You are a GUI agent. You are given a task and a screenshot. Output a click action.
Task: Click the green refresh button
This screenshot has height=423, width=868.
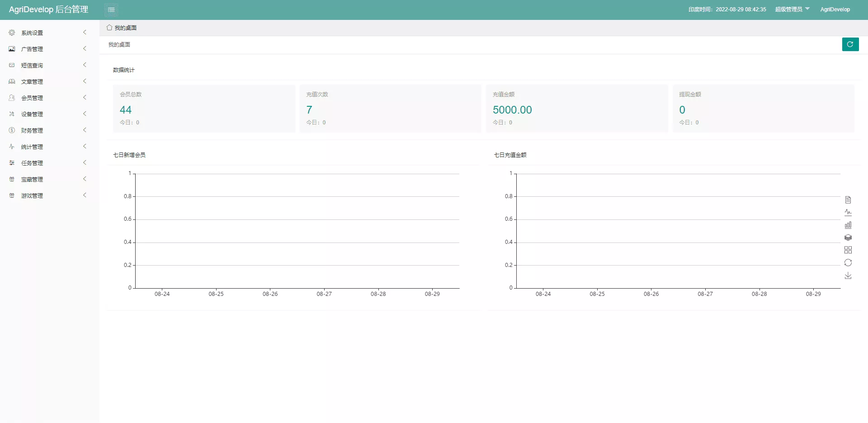coord(850,44)
